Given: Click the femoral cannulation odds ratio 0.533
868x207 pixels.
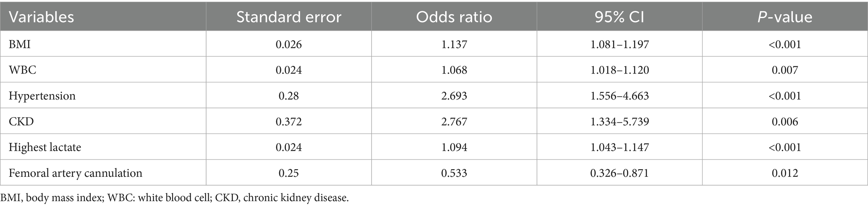Looking at the screenshot, I should pos(454,173).
